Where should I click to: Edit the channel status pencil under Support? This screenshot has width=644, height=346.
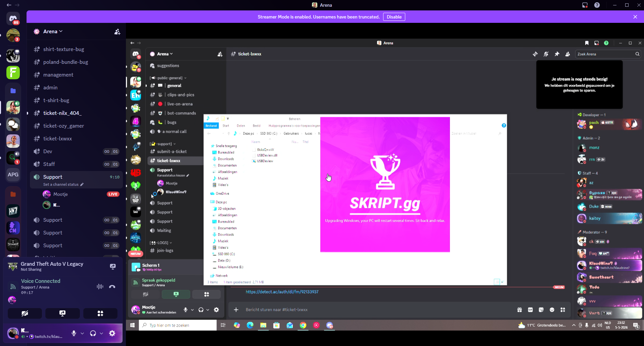coord(82,184)
